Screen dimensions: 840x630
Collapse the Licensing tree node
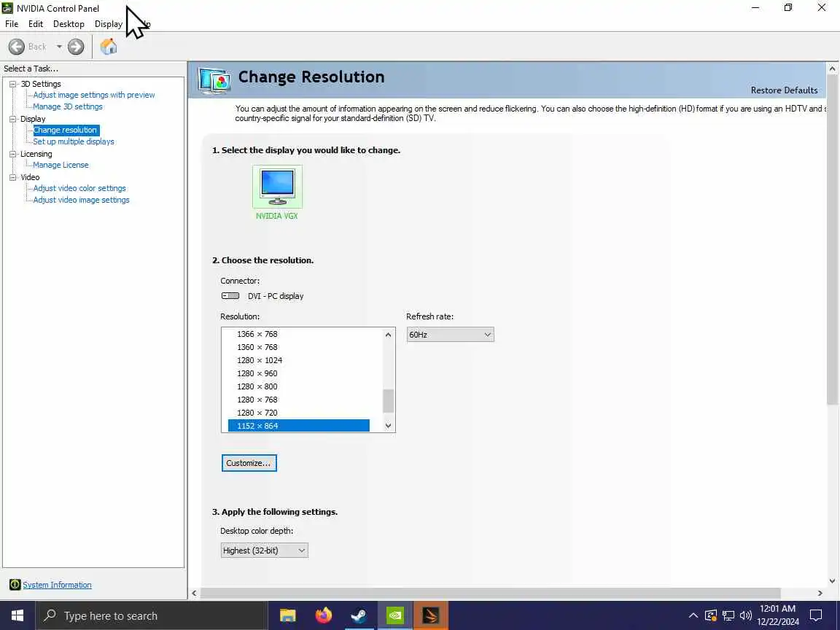click(13, 155)
